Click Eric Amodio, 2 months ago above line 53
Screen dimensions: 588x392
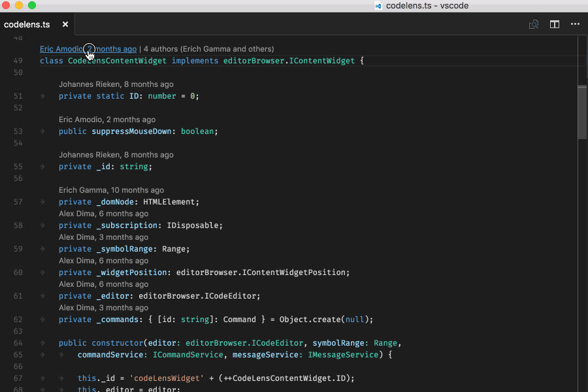pos(106,119)
